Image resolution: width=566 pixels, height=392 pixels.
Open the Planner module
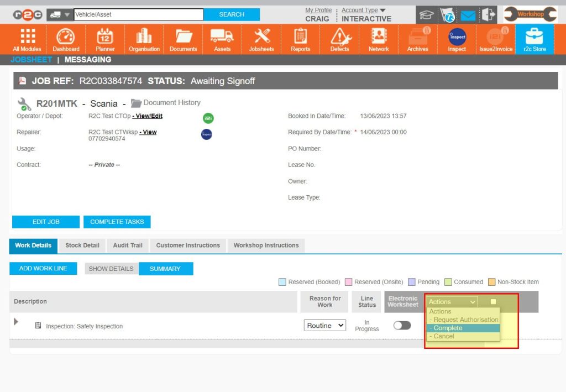[104, 39]
